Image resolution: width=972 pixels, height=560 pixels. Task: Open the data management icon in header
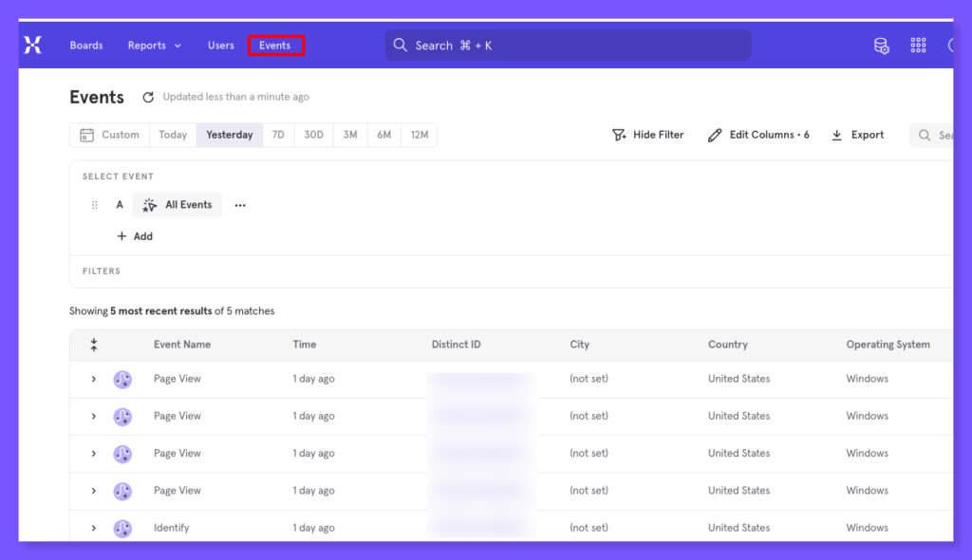[x=881, y=46]
